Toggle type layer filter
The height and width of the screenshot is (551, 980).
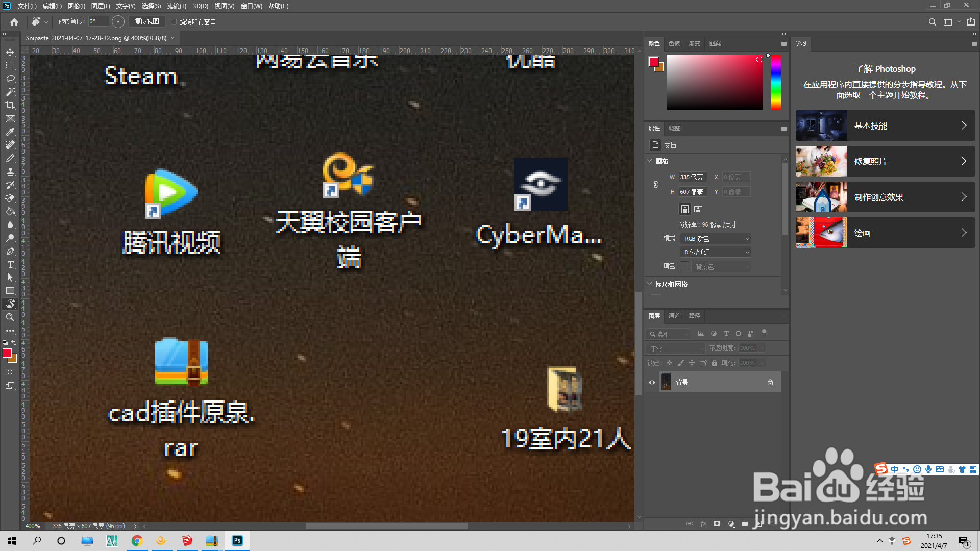726,334
